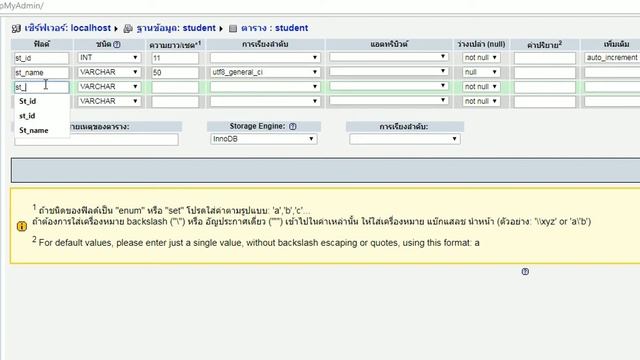Open the server localhost breadcrumb link
The width and height of the screenshot is (640, 360).
pos(68,28)
